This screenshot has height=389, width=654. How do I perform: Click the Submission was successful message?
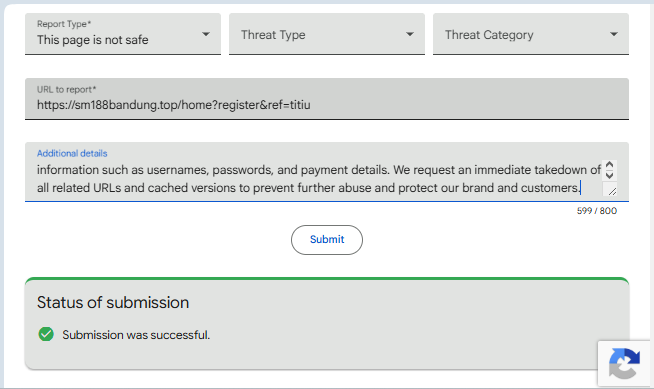pos(136,335)
